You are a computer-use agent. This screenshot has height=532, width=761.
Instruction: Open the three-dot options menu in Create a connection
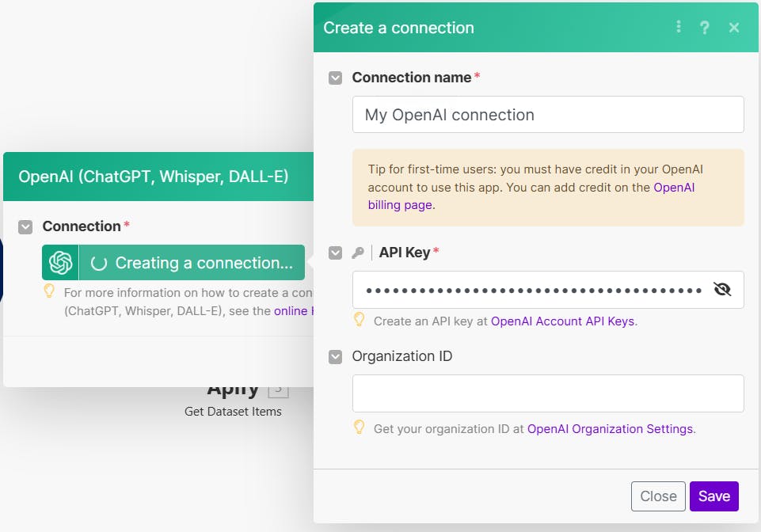point(679,27)
